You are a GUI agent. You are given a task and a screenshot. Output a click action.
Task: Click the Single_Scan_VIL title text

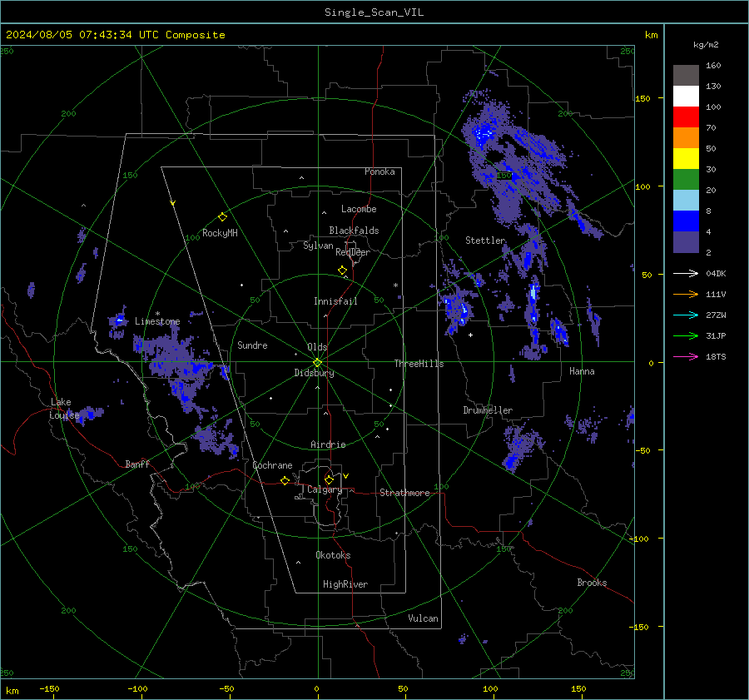[x=374, y=12]
